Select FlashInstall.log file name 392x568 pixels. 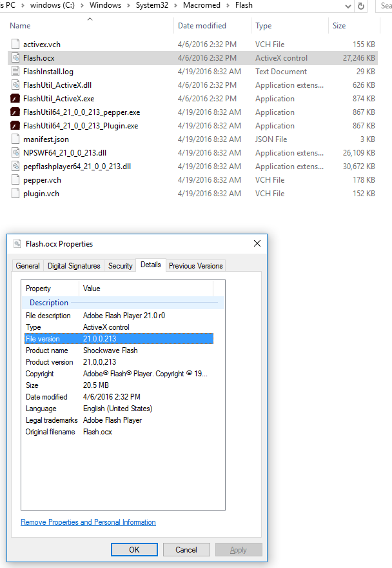[48, 72]
